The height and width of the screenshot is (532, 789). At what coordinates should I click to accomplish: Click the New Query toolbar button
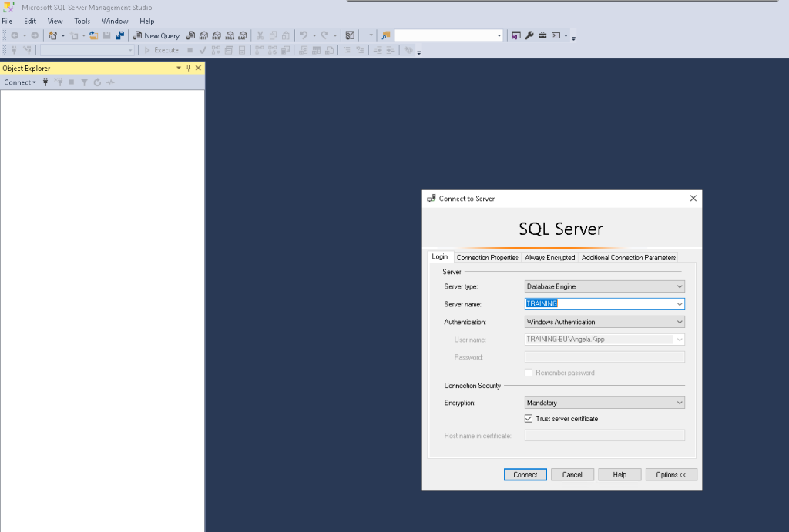point(156,35)
